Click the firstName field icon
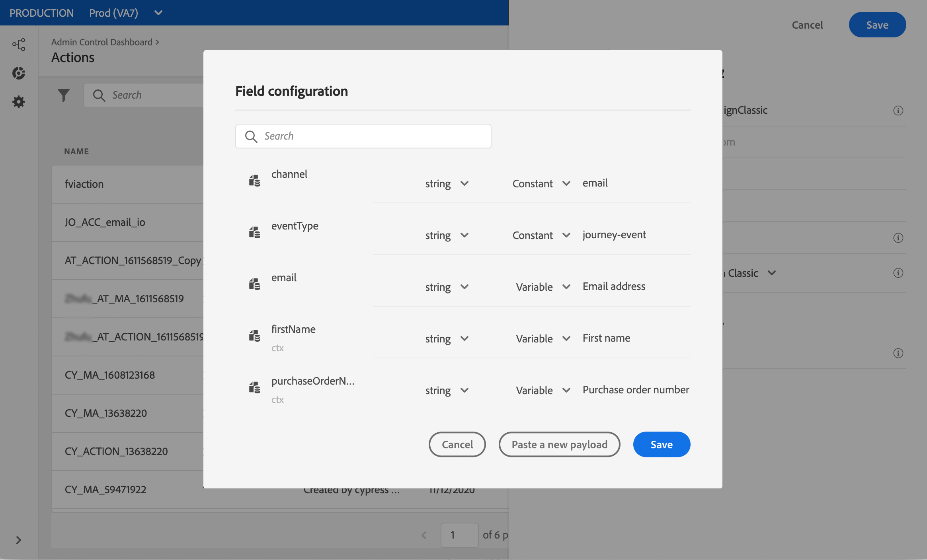Screen dimensions: 927x560 point(254,336)
